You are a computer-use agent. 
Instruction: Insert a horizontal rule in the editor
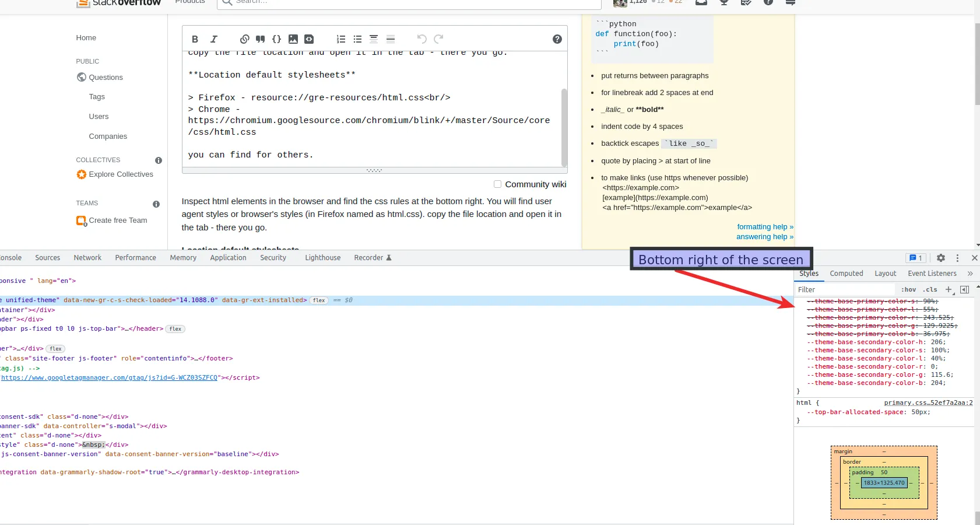pos(391,39)
